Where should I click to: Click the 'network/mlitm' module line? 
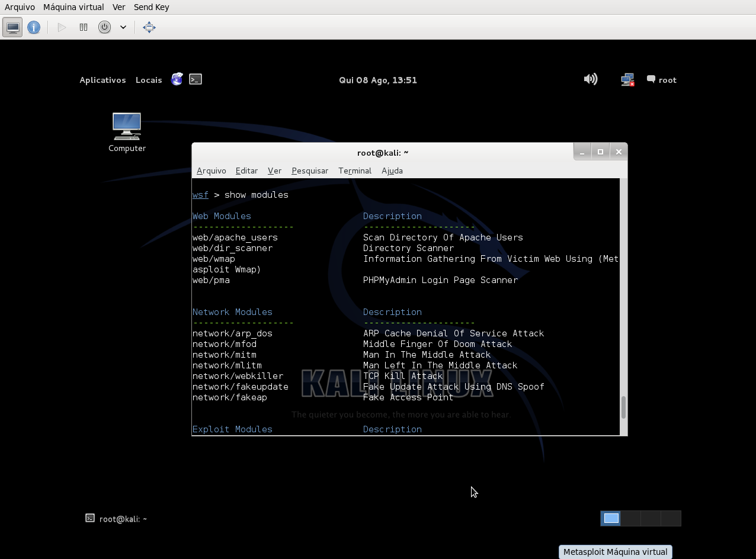click(227, 365)
